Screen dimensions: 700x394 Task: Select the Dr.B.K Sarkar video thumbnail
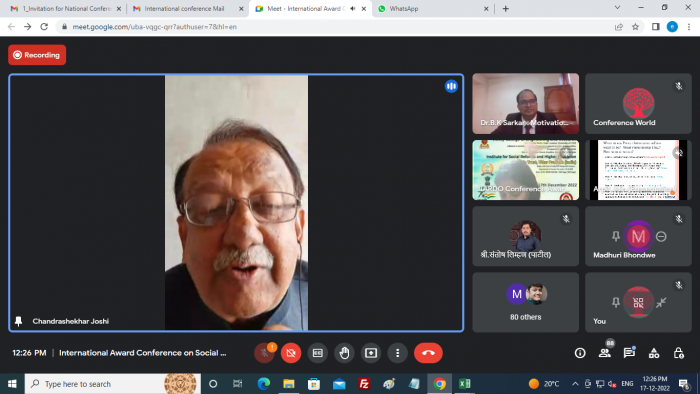click(525, 104)
